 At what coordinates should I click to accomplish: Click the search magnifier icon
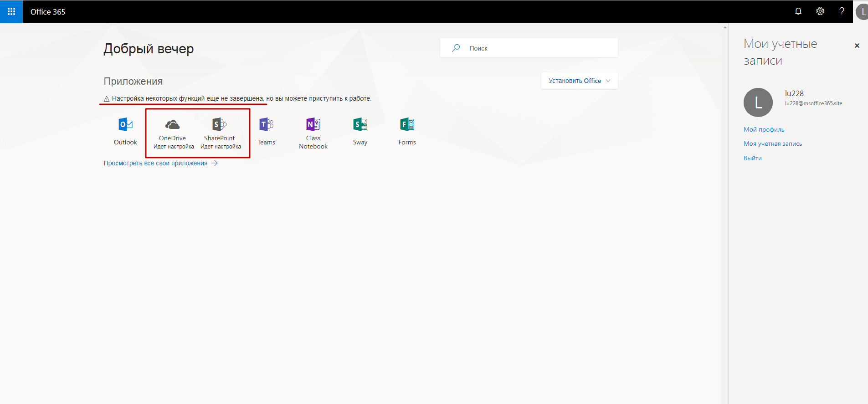[x=456, y=48]
